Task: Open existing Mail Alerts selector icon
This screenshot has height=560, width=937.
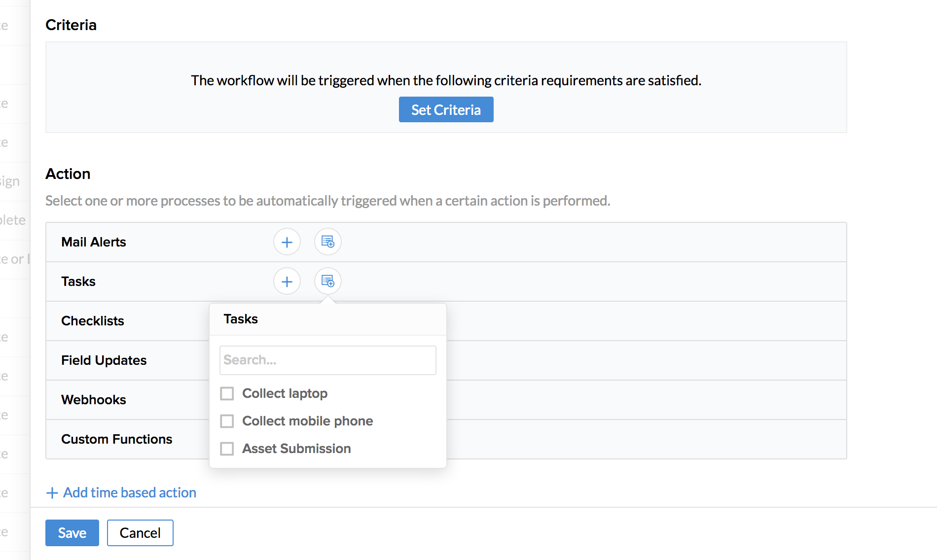Action: tap(328, 242)
